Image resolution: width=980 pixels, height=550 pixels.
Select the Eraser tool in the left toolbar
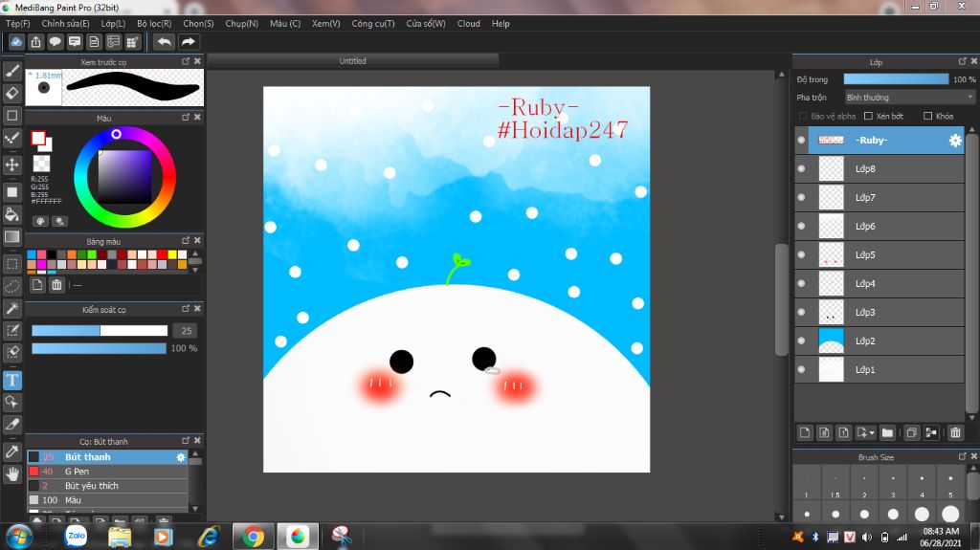(x=11, y=93)
